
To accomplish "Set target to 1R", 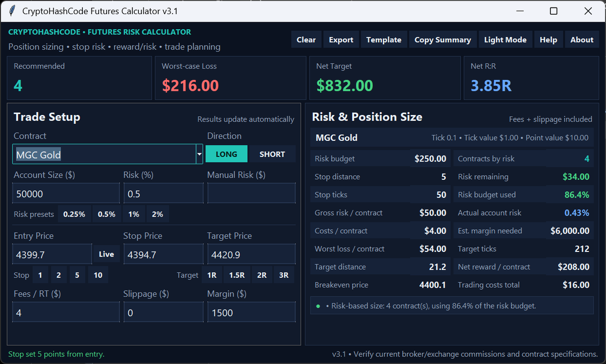I will [212, 275].
